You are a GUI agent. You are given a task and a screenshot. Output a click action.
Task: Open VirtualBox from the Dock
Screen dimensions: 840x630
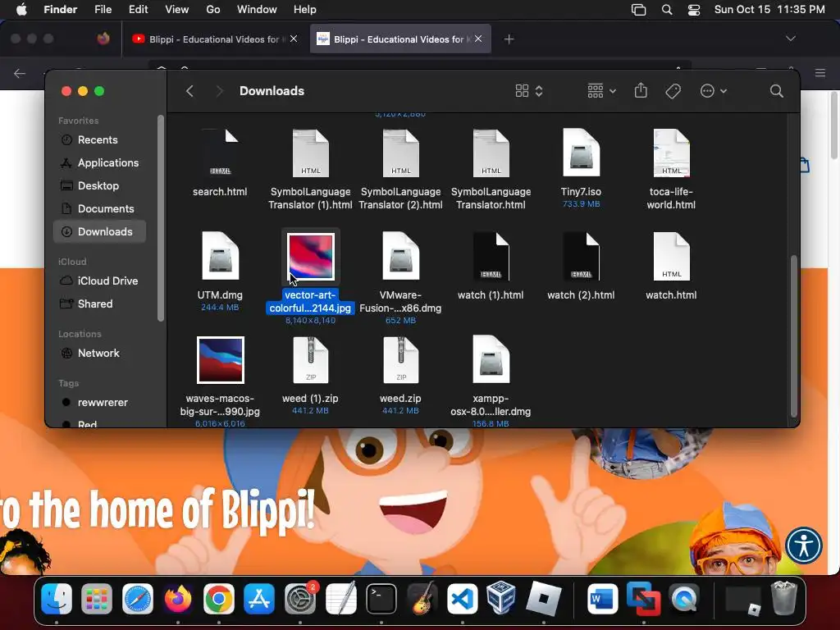click(x=503, y=598)
